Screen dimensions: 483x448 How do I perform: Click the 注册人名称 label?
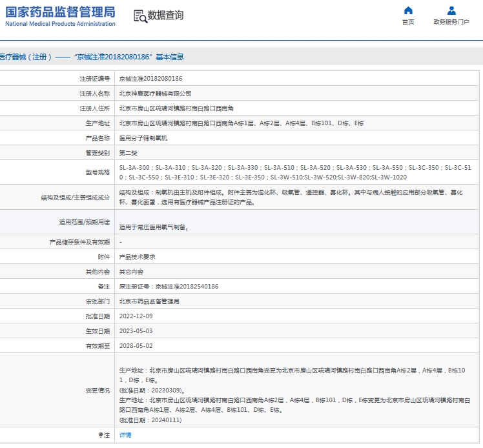click(94, 94)
